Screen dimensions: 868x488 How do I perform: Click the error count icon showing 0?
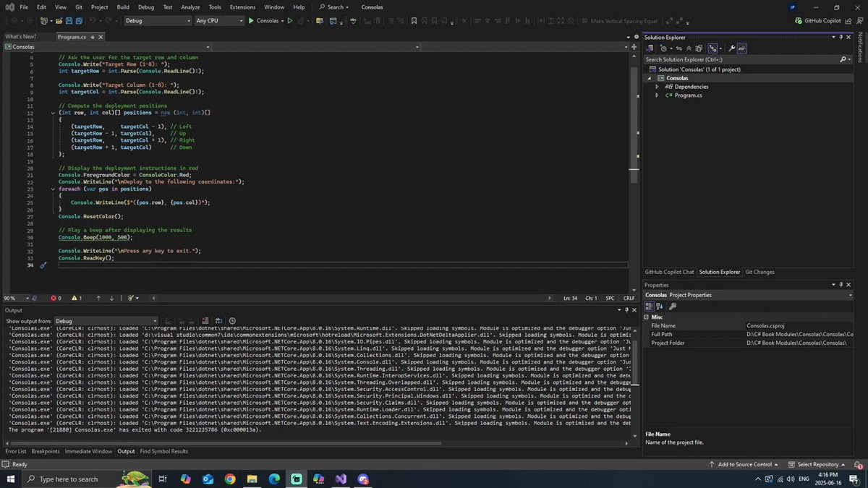[56, 298]
